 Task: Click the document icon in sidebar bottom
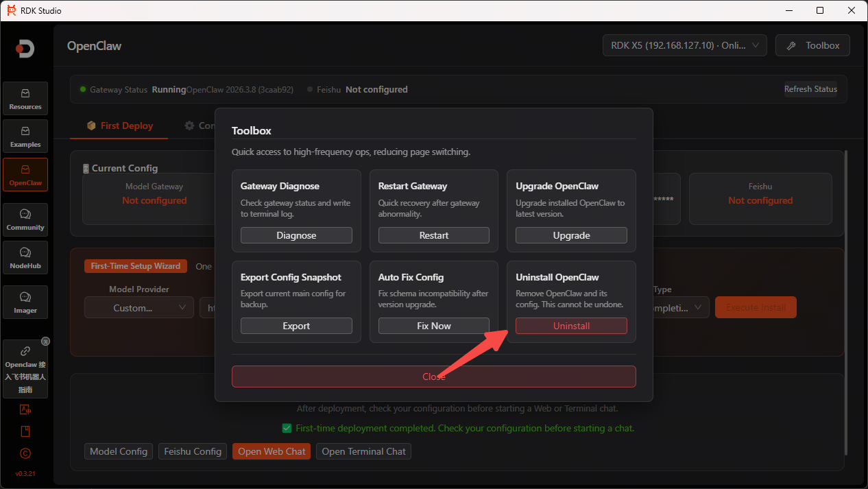[25, 431]
